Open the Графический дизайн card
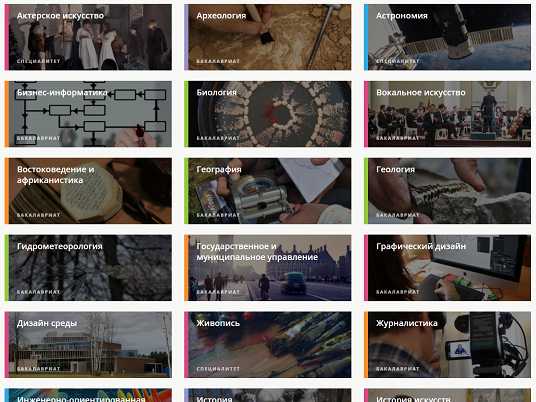Viewport: 536px width, 402px height. pos(447,268)
